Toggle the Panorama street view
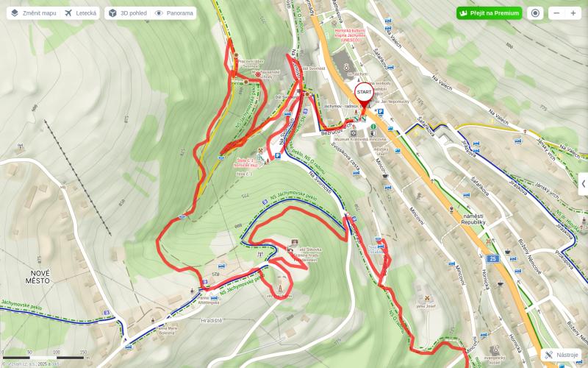Screen dimensions: 588x368 (174, 13)
